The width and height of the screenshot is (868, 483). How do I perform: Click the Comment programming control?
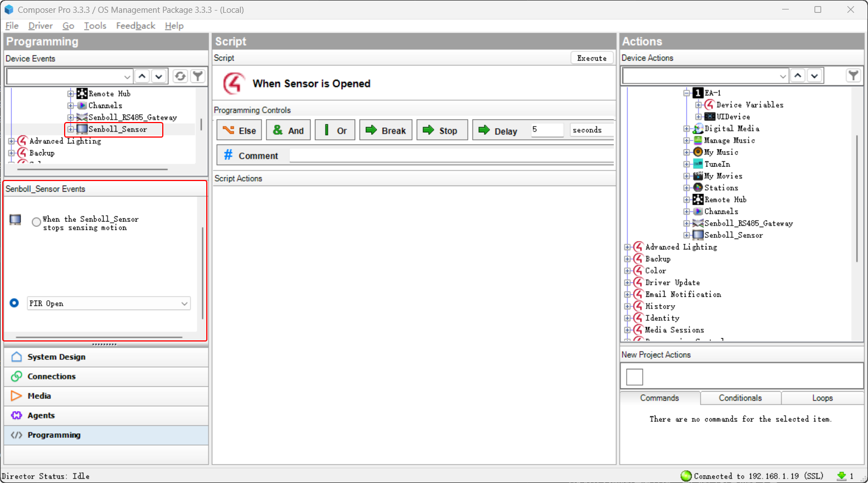coord(251,155)
